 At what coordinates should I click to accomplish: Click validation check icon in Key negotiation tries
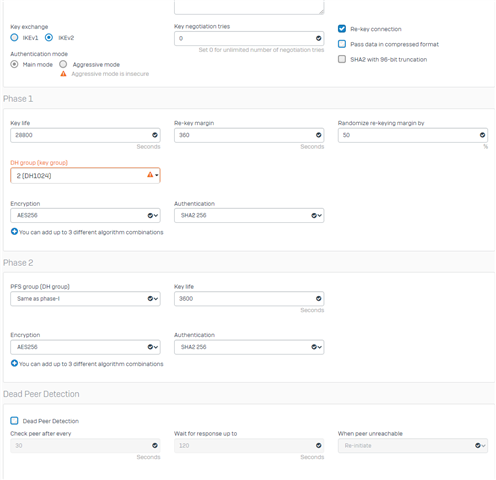pos(319,38)
